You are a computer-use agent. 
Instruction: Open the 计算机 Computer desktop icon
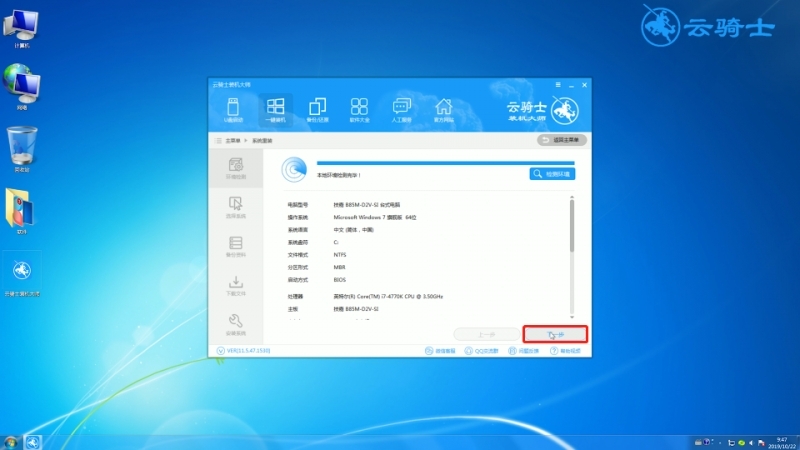(21, 28)
